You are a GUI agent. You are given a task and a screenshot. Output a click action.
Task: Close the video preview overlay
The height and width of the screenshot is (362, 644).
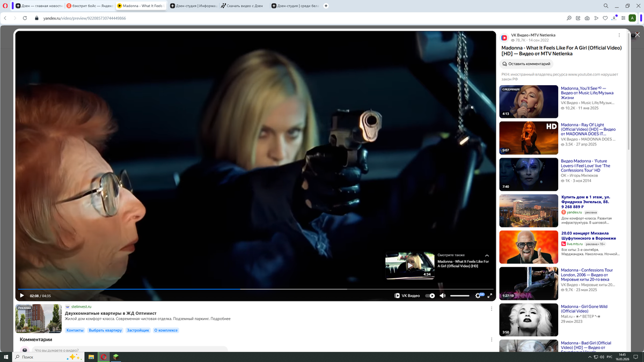638,35
